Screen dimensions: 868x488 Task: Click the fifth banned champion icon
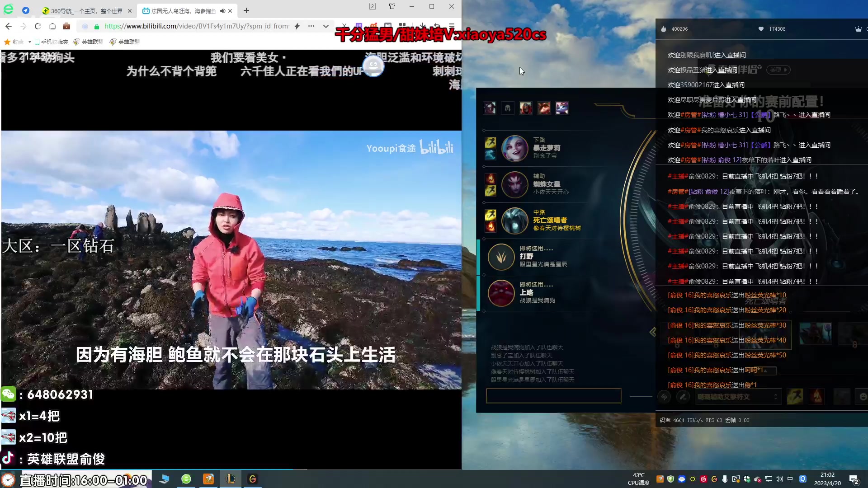pyautogui.click(x=561, y=108)
